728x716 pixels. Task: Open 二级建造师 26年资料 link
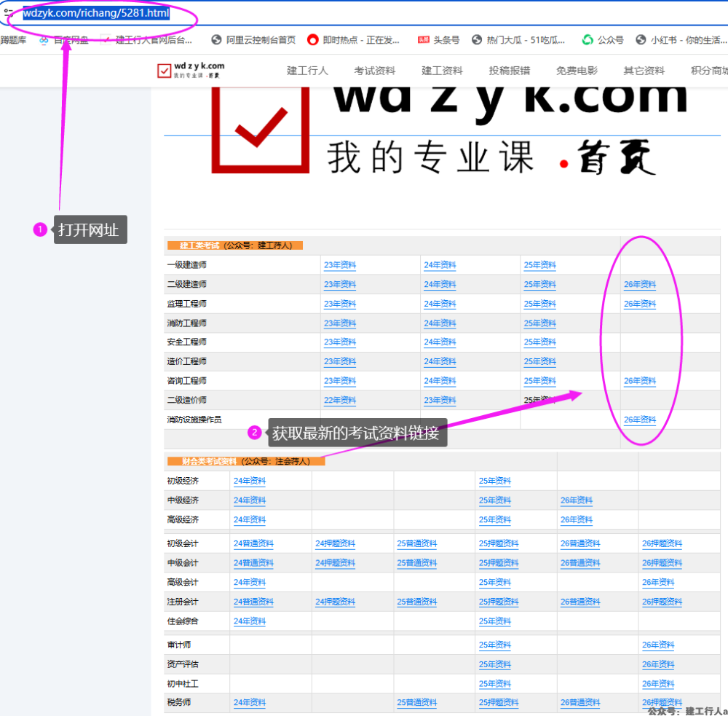point(639,284)
